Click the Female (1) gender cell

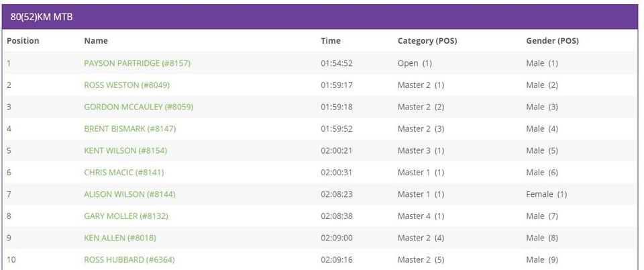546,194
